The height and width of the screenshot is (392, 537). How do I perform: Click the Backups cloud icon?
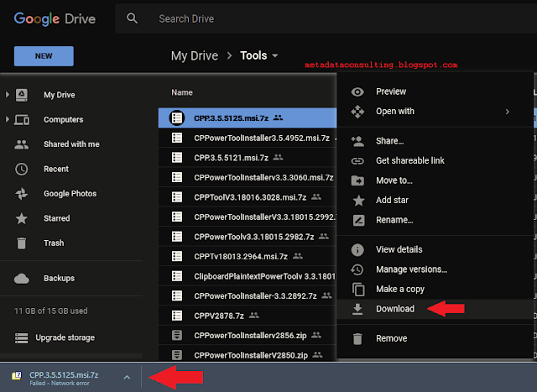(x=22, y=278)
